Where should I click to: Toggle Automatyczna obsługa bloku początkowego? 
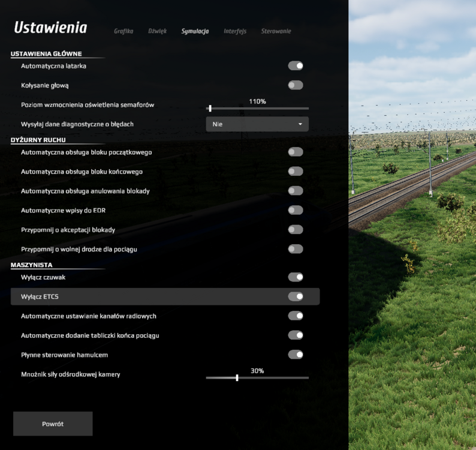[x=296, y=152]
